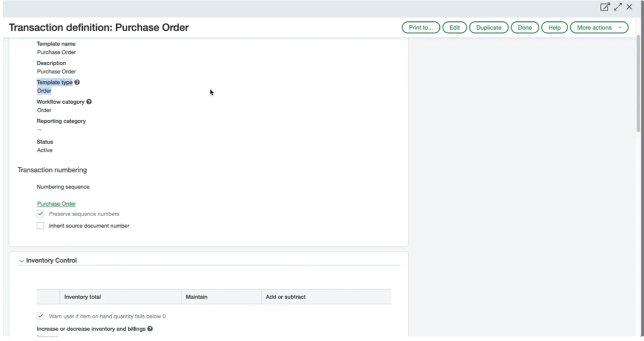Click the Transaction numbering heading
This screenshot has height=341, width=644.
pos(52,170)
